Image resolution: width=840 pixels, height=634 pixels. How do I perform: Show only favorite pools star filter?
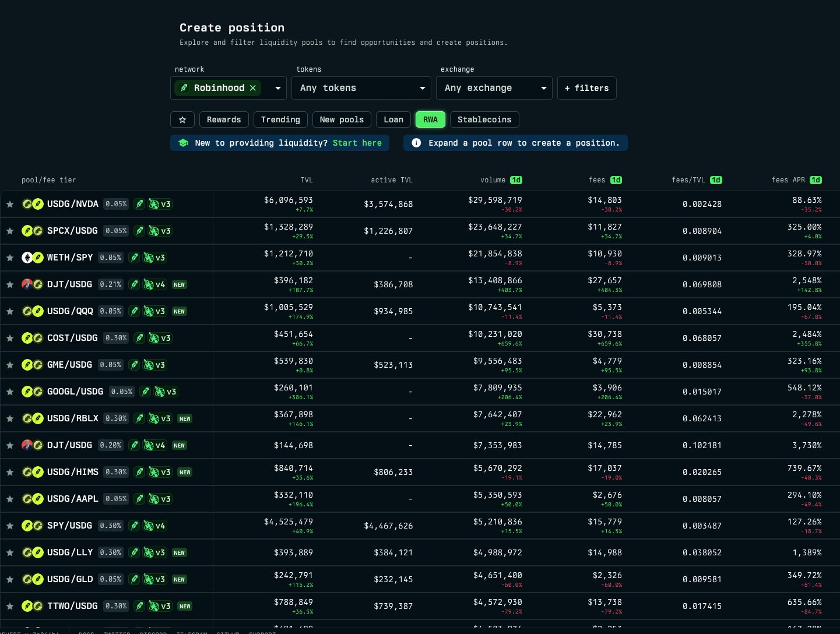(182, 119)
